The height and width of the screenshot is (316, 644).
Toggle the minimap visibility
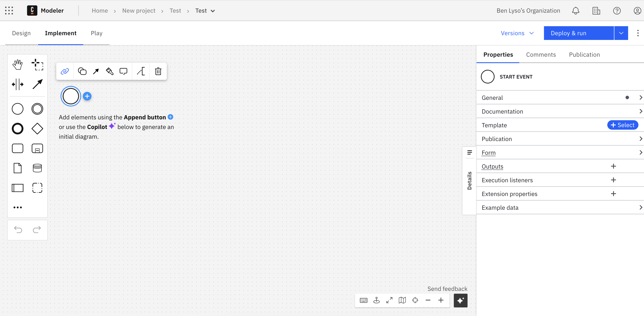[x=402, y=301]
